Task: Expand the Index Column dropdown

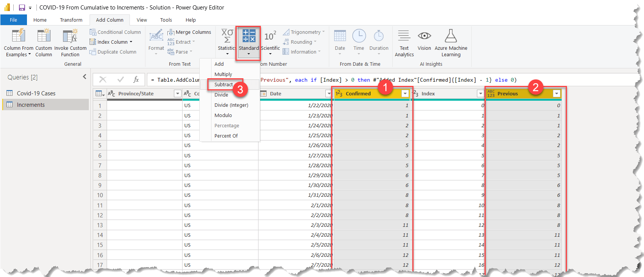Action: click(131, 42)
